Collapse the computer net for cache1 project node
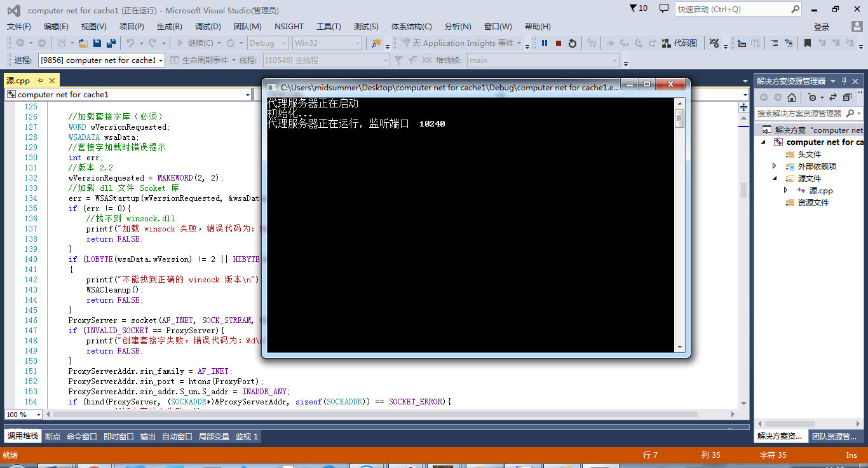 (763, 142)
